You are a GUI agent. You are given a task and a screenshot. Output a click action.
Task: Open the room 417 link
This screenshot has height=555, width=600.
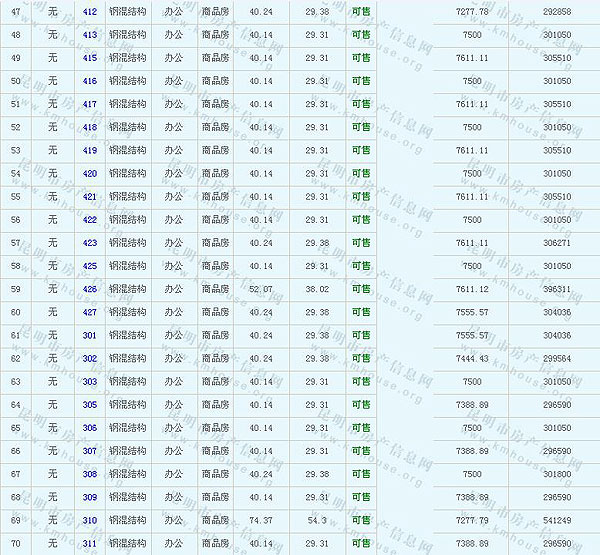coord(90,104)
